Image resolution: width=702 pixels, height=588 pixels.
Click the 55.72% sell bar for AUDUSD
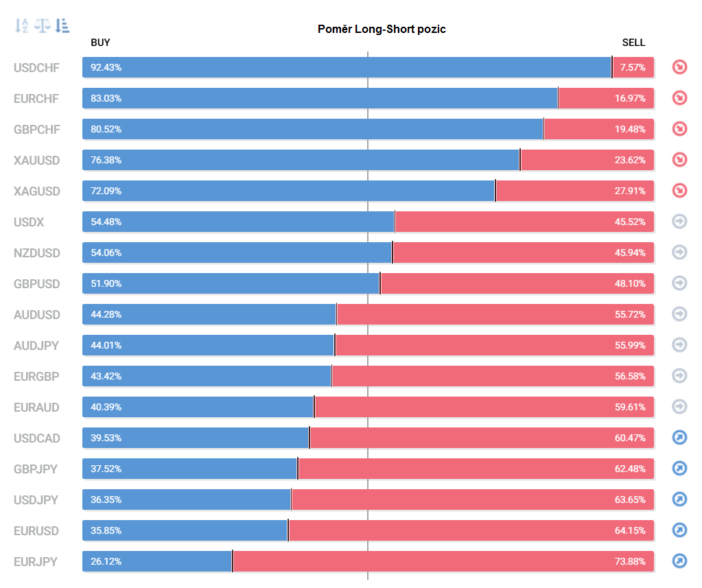(495, 314)
